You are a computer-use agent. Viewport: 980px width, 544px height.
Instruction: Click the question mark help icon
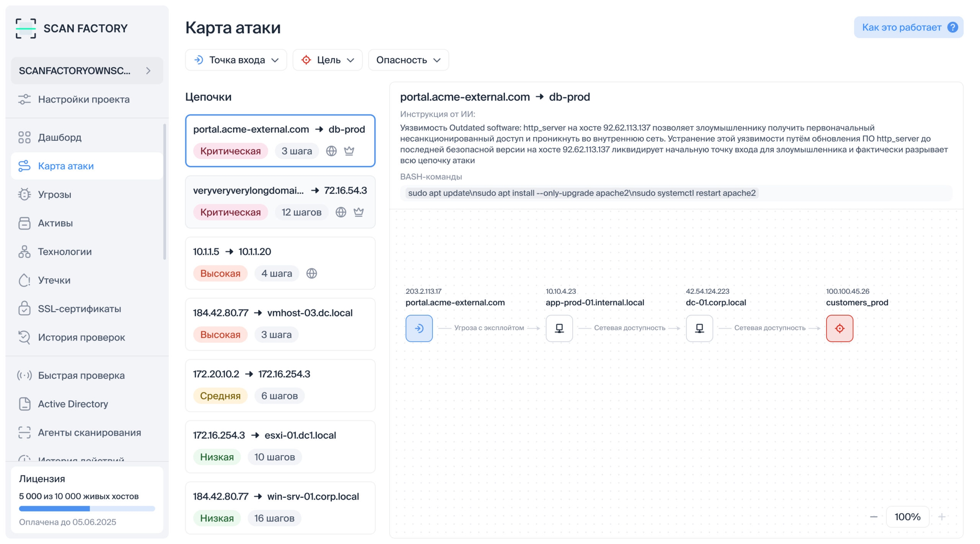coord(952,27)
